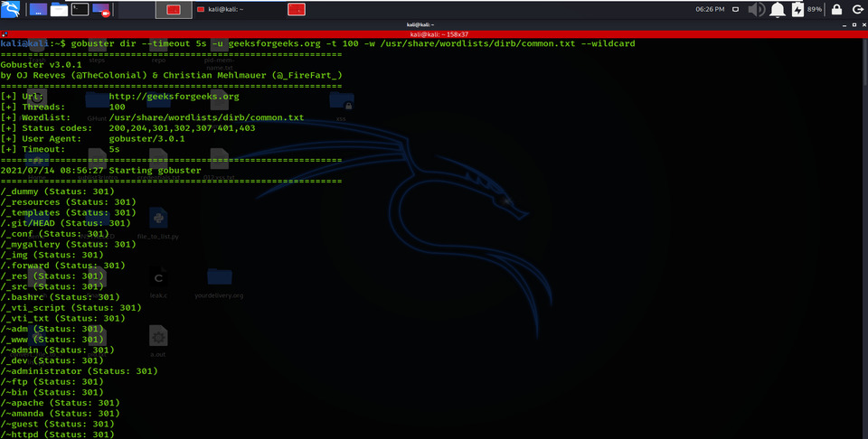This screenshot has width=868, height=439.
Task: Click the show desktop launcher in panel
Action: [38, 9]
